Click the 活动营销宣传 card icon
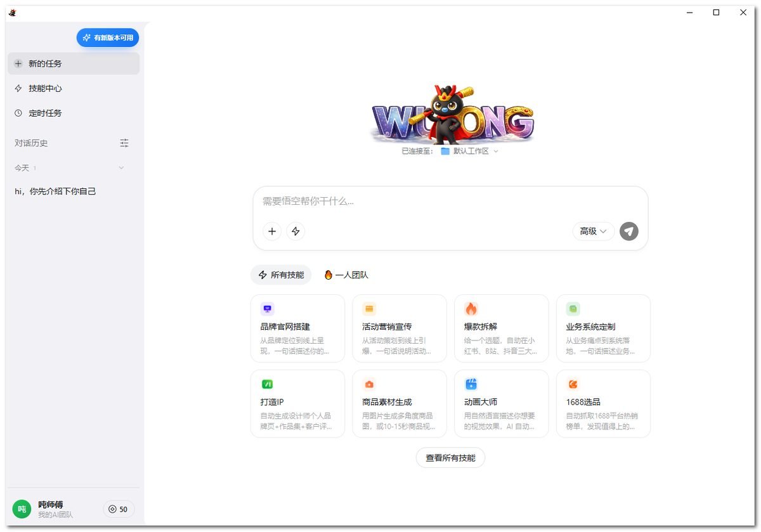The width and height of the screenshot is (761, 532). click(x=369, y=309)
